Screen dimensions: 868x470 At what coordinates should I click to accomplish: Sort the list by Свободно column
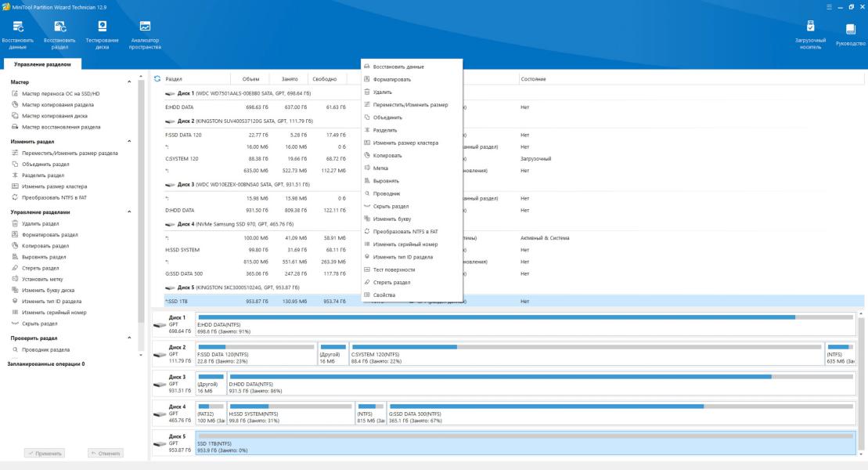click(324, 79)
